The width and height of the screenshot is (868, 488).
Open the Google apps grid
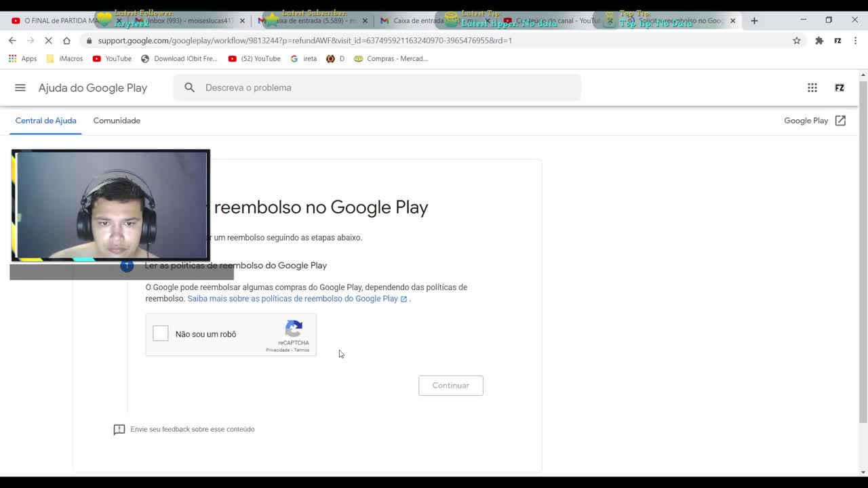click(x=812, y=87)
